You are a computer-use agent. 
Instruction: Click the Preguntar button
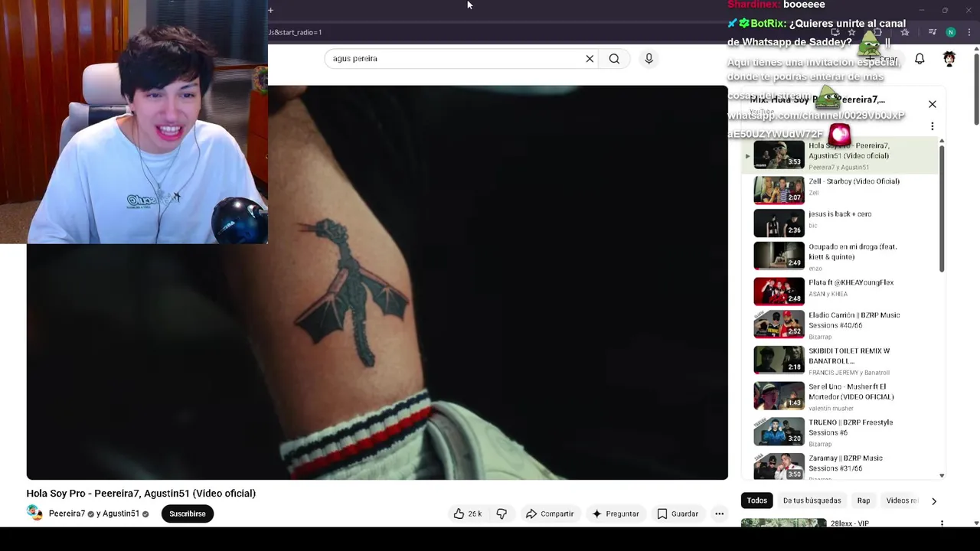coord(615,514)
